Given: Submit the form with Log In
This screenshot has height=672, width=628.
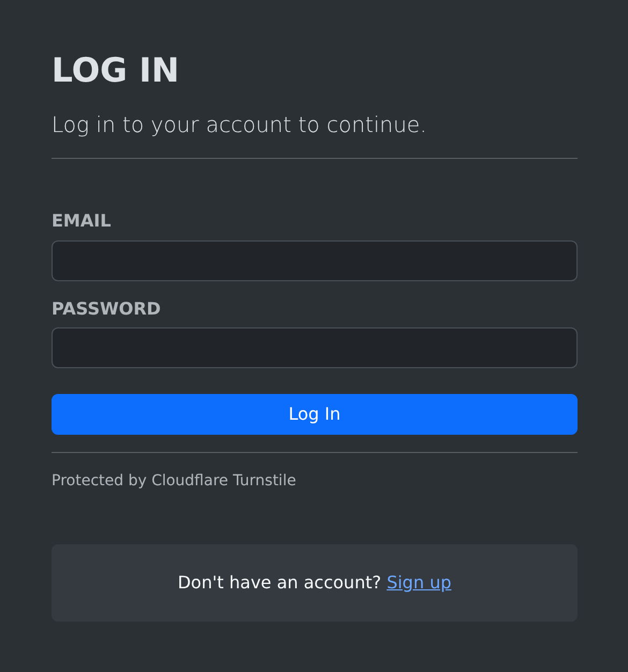Looking at the screenshot, I should pos(314,414).
